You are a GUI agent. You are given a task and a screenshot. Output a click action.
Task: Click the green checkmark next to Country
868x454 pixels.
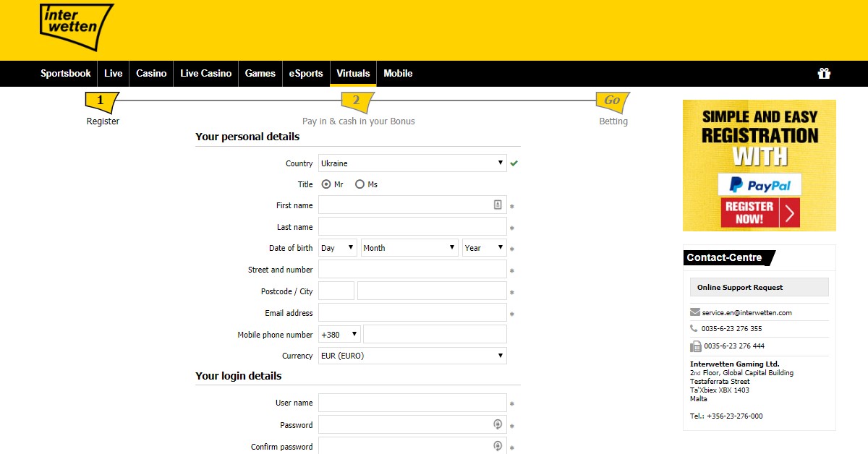click(514, 163)
